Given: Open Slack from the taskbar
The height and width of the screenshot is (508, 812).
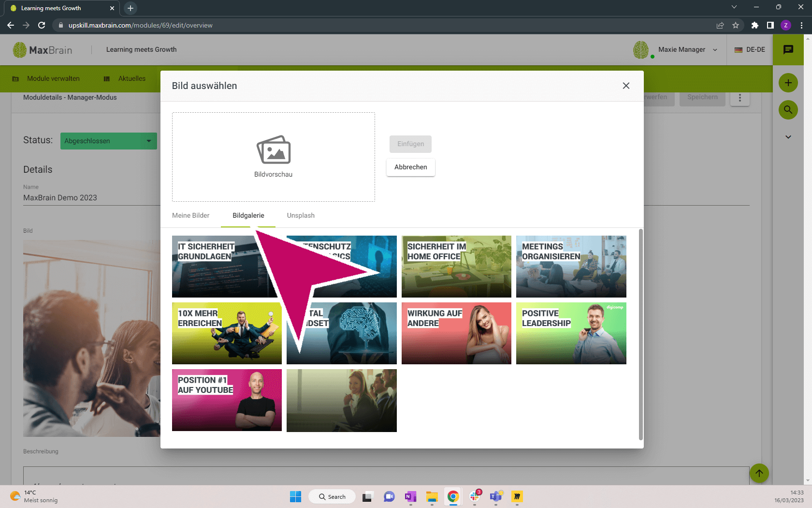Looking at the screenshot, I should tap(475, 496).
